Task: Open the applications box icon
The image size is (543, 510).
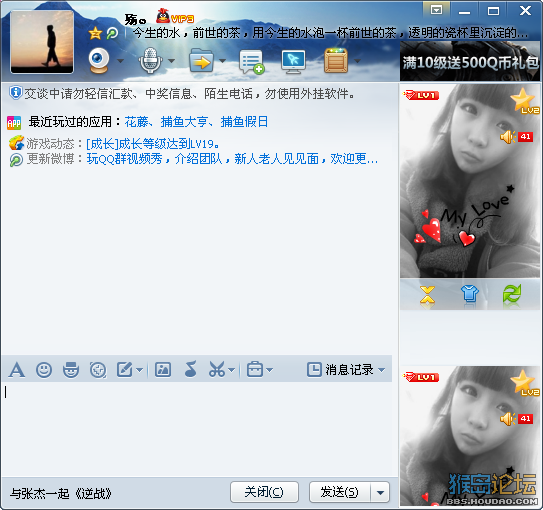Action: (336, 61)
